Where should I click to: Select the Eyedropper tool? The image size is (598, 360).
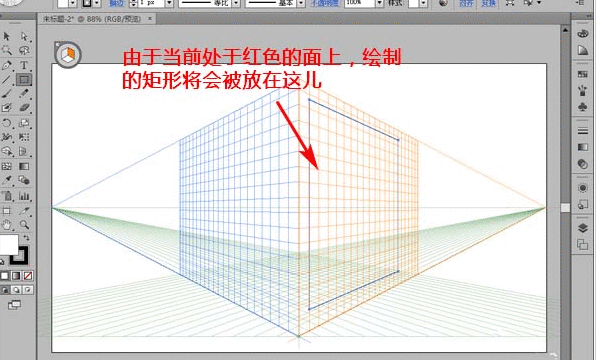point(6,180)
